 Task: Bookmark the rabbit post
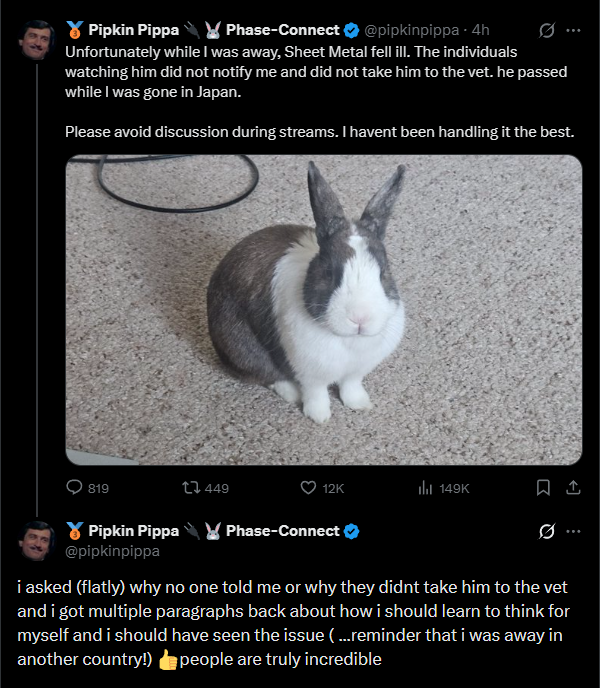coord(543,487)
